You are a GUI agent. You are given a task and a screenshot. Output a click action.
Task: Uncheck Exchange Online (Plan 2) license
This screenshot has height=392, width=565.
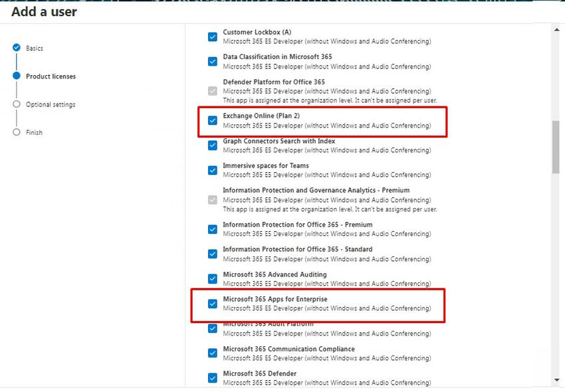[212, 120]
